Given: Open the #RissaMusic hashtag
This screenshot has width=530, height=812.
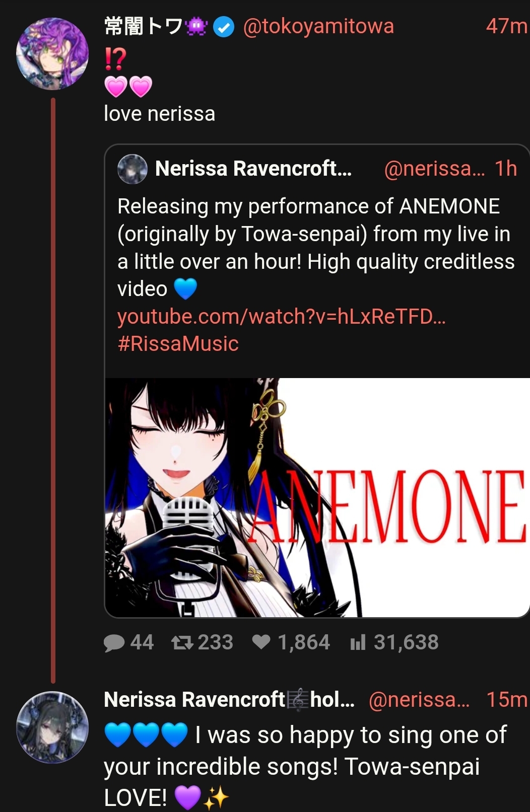Looking at the screenshot, I should (x=178, y=344).
